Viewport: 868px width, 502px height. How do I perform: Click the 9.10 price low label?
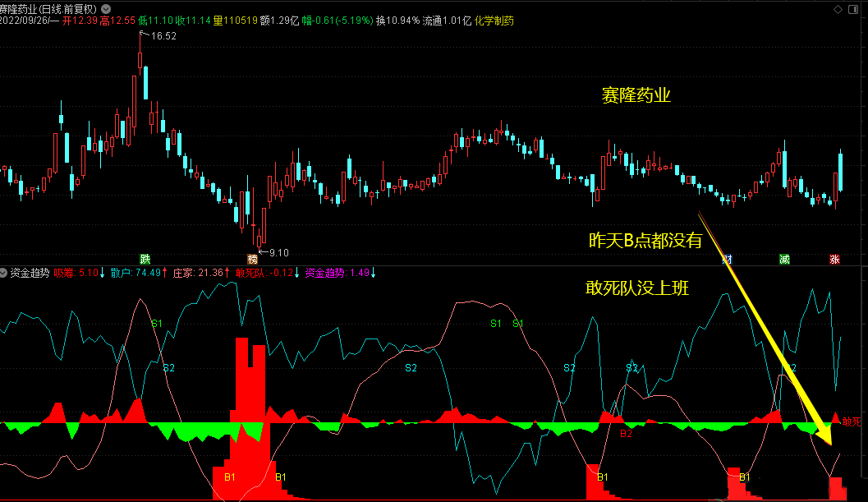[278, 253]
